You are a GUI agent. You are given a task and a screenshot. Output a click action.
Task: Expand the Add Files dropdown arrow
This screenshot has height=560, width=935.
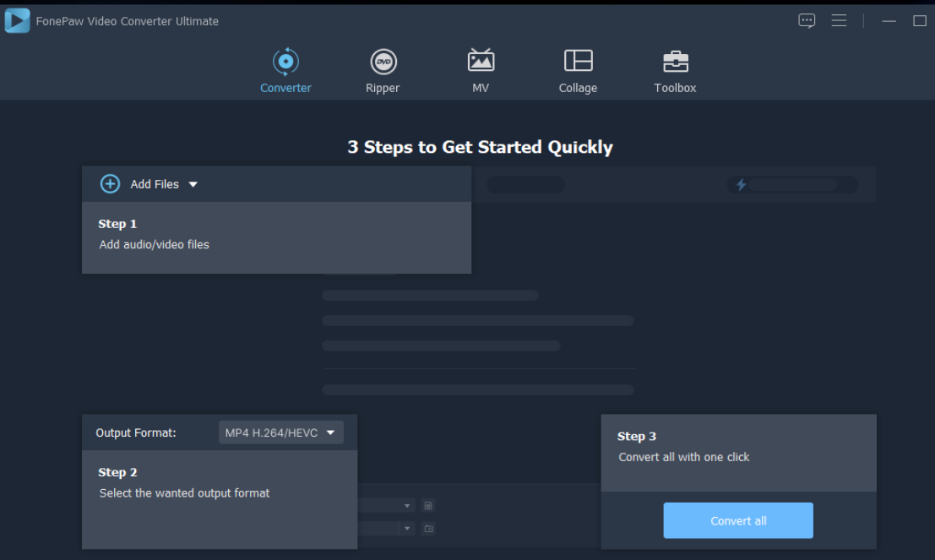coord(193,184)
